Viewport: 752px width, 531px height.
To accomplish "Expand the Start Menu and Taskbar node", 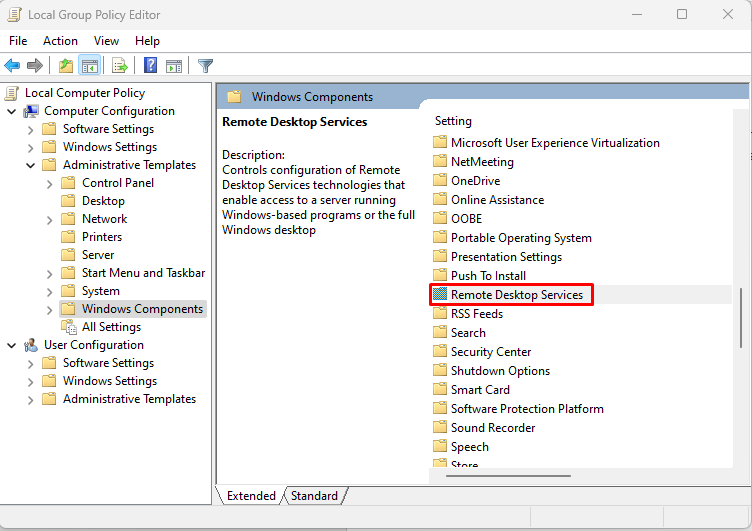I will [x=49, y=274].
